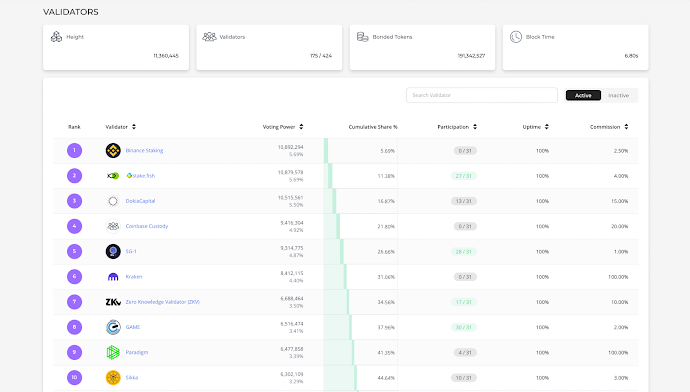Click the Block Time clock icon
This screenshot has width=690, height=392.
click(516, 37)
